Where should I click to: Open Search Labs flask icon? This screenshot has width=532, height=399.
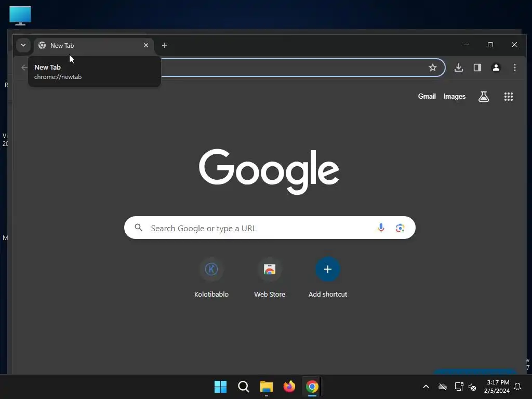[x=484, y=97]
